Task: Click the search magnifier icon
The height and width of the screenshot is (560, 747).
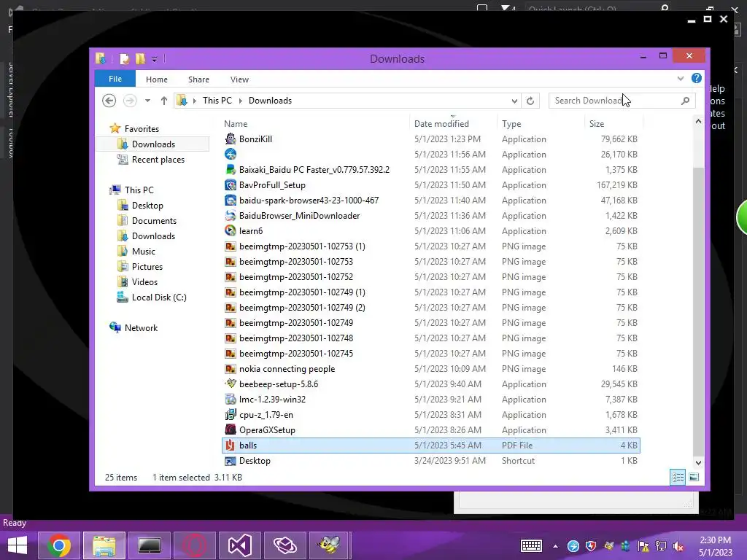Action: click(x=685, y=101)
